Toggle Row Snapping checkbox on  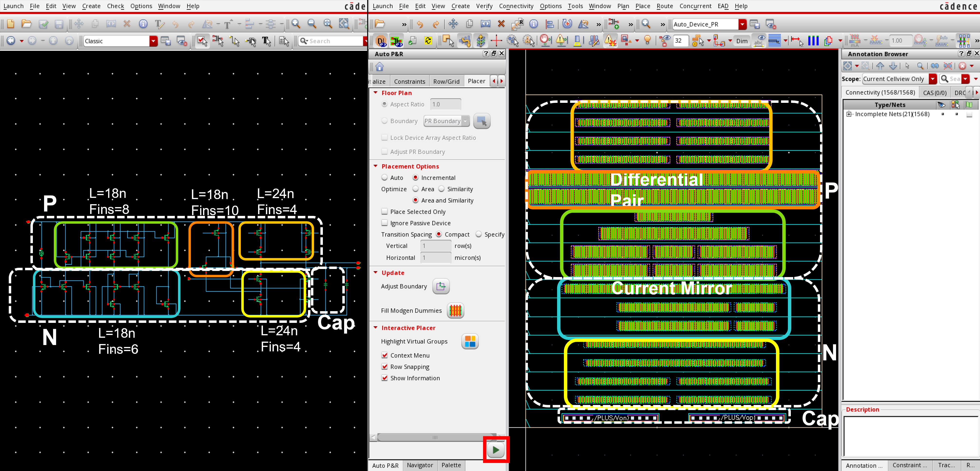(384, 366)
